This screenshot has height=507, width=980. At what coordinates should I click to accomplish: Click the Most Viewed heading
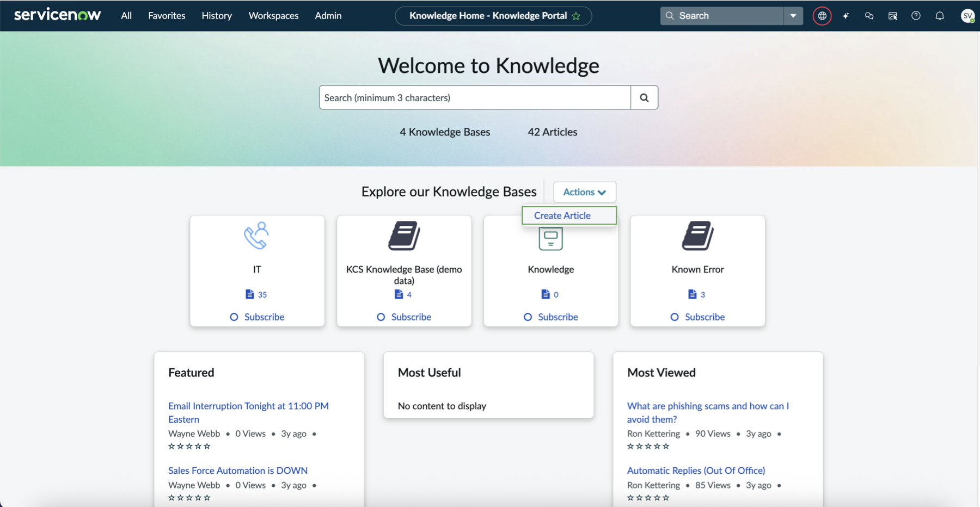pos(661,373)
